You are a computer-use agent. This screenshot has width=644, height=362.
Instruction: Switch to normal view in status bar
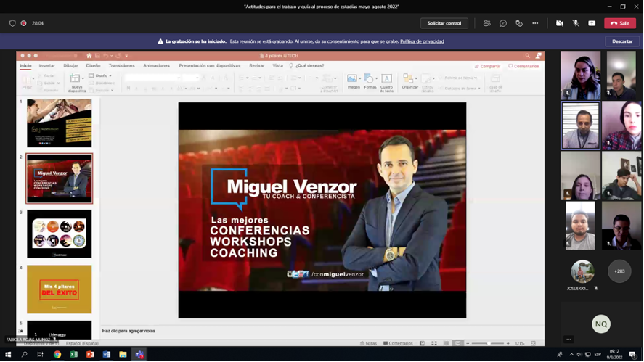423,343
